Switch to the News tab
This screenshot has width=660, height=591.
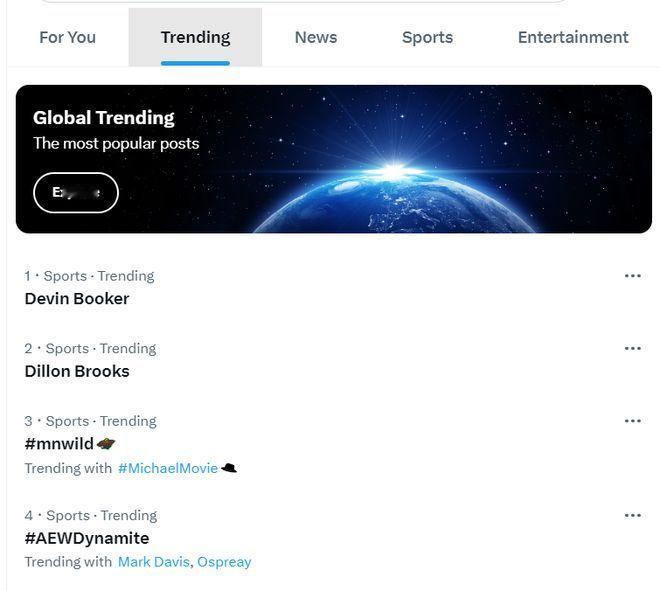pyautogui.click(x=315, y=38)
